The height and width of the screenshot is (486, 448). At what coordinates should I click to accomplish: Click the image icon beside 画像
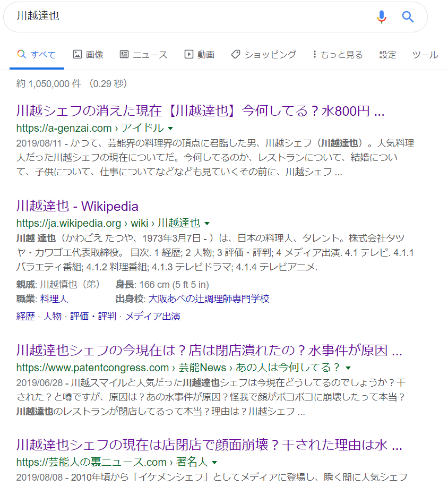[x=77, y=54]
